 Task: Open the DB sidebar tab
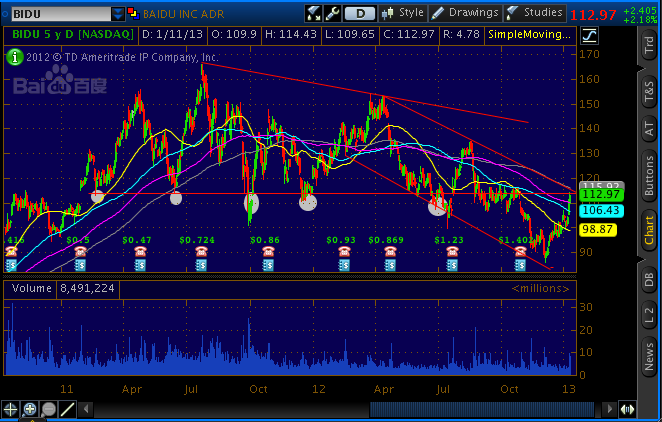(x=649, y=280)
